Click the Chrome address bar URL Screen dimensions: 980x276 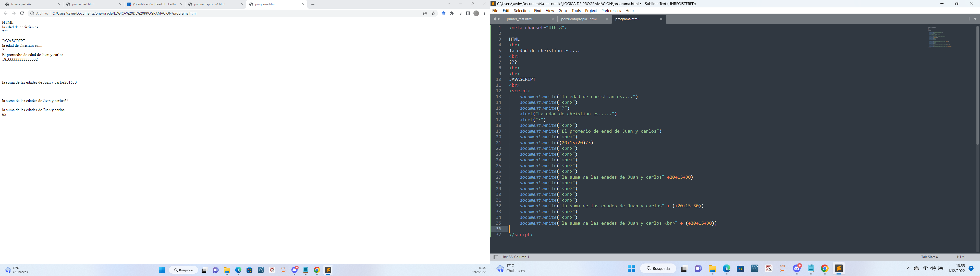pos(124,13)
